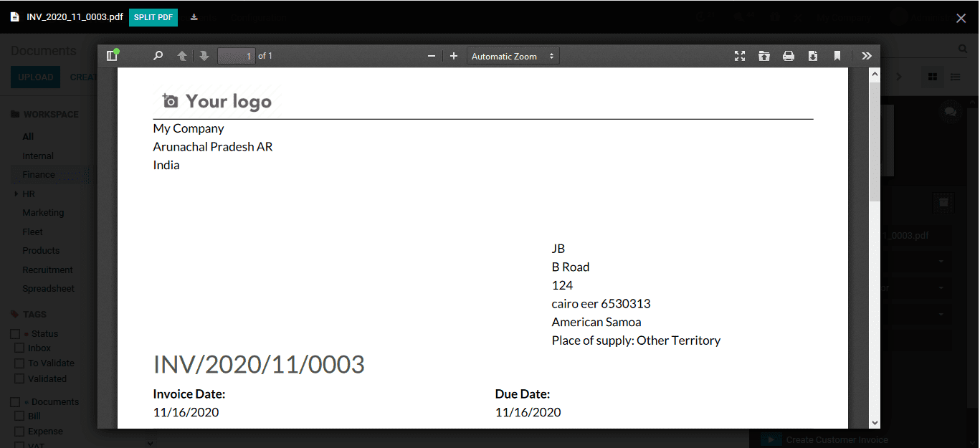Tick the Documents tag group checkbox

pos(15,402)
